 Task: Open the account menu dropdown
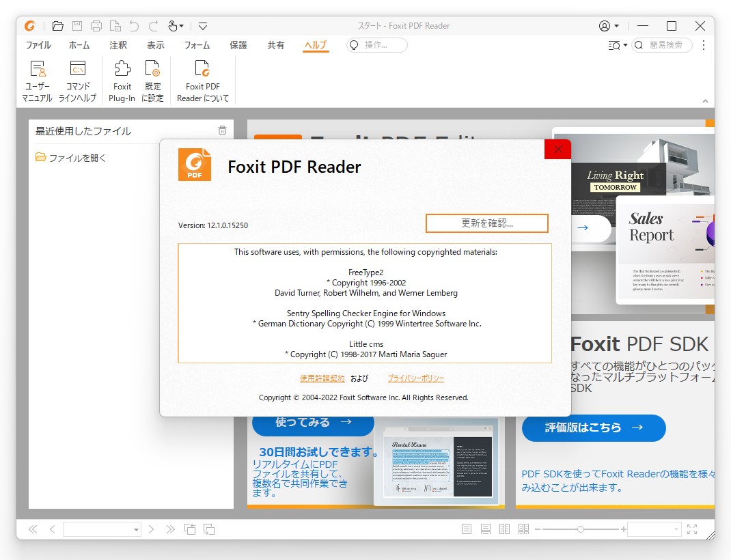(607, 25)
